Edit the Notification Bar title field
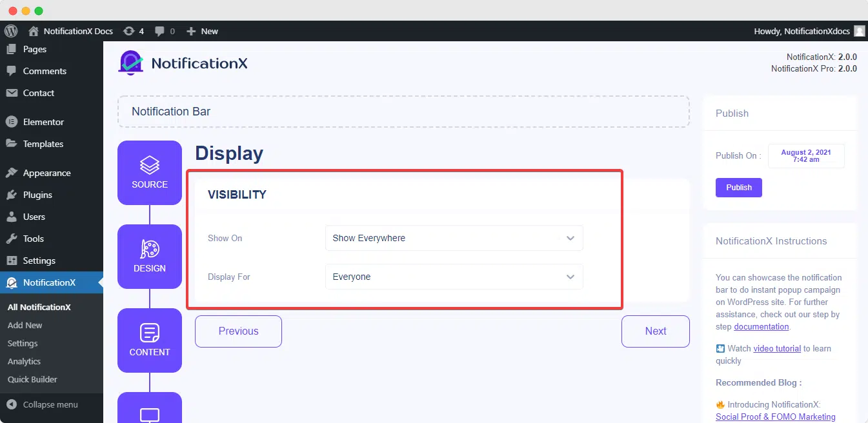This screenshot has width=868, height=423. pos(403,112)
